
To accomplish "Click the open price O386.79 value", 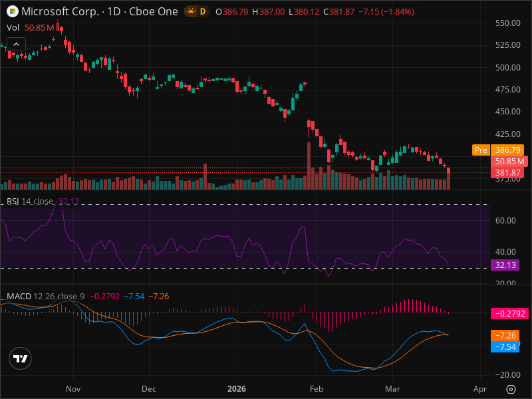I will pyautogui.click(x=232, y=11).
